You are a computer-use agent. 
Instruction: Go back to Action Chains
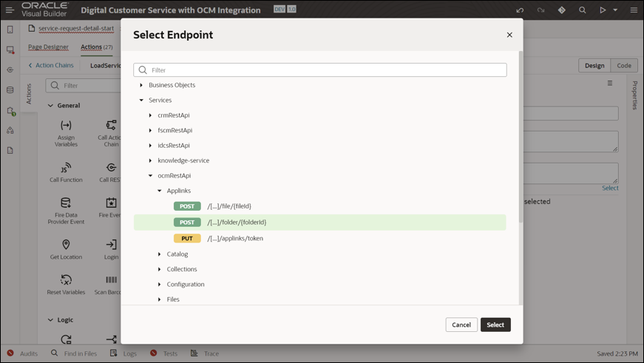coord(51,65)
